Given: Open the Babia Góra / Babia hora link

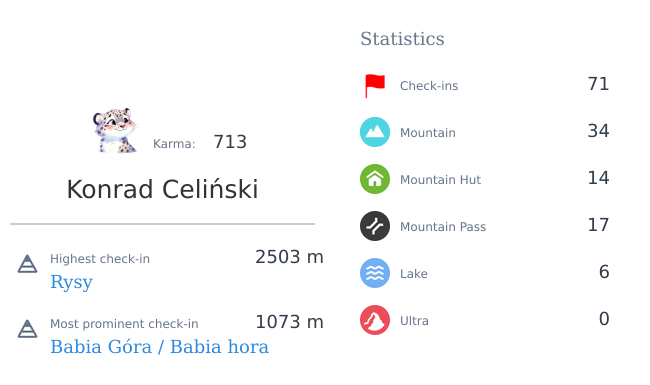Looking at the screenshot, I should [x=159, y=347].
